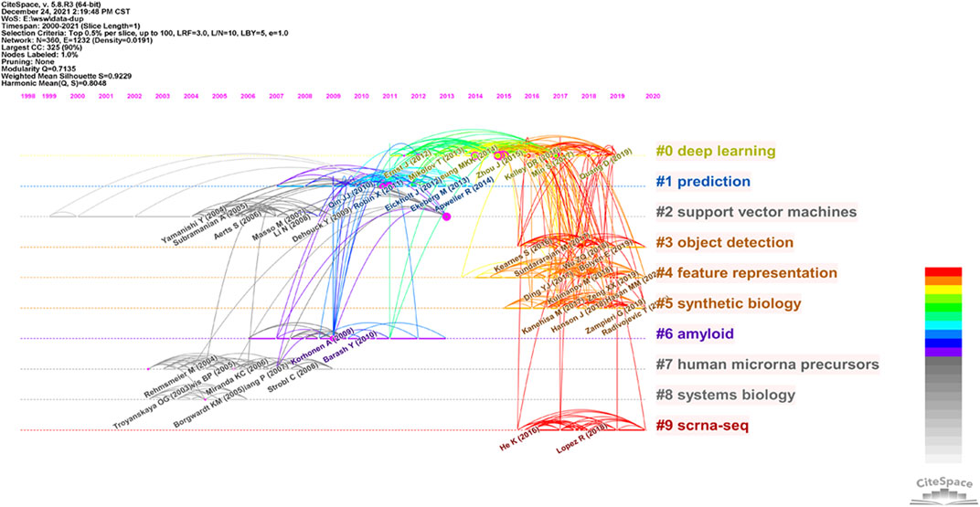Select the '#3 object detection' cluster label

725,243
